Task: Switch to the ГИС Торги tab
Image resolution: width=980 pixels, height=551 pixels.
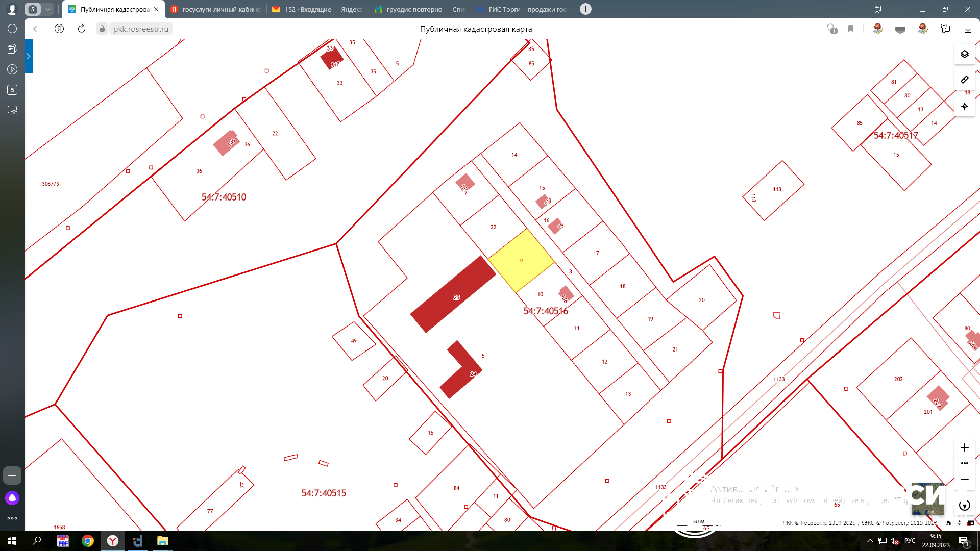Action: click(522, 9)
